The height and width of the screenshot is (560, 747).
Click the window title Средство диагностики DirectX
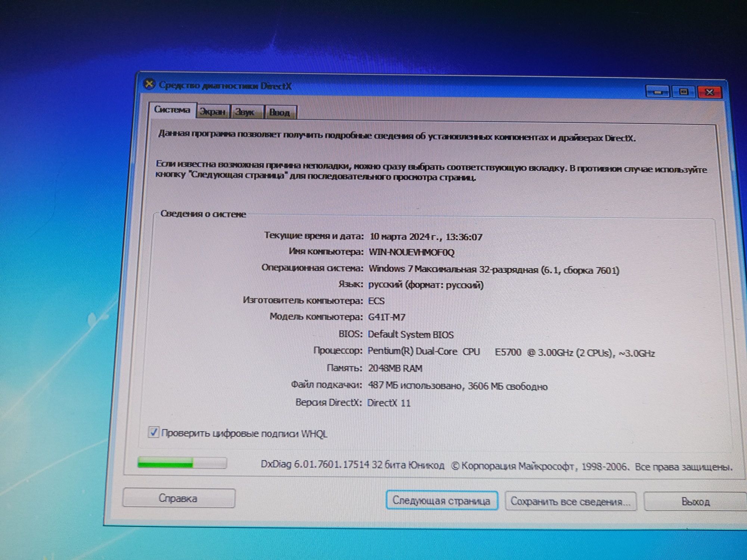click(225, 86)
